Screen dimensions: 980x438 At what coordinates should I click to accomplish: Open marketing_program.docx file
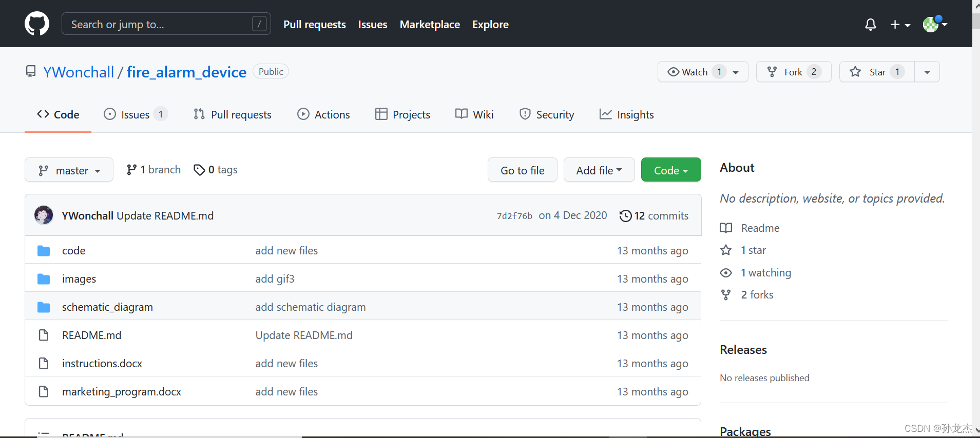click(122, 392)
